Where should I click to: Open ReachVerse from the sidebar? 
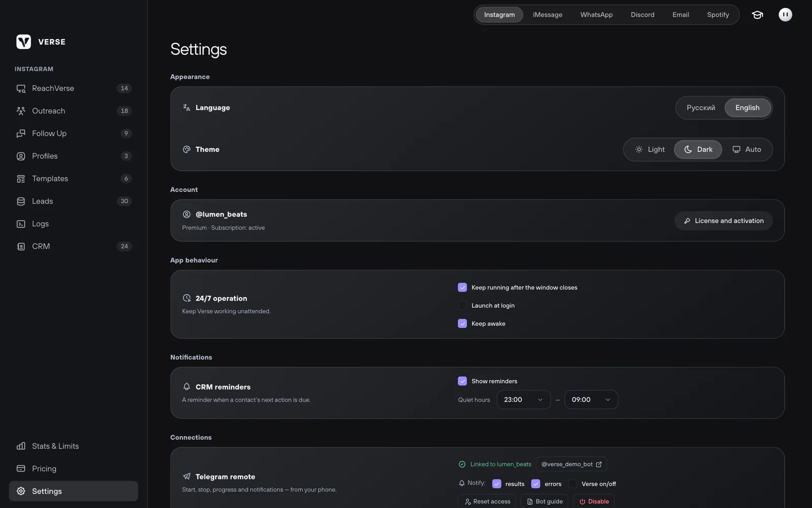click(x=74, y=88)
